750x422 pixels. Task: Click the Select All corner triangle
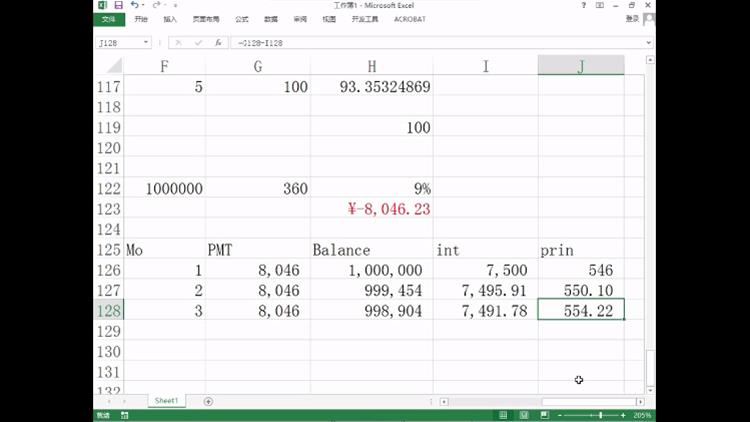pos(114,65)
